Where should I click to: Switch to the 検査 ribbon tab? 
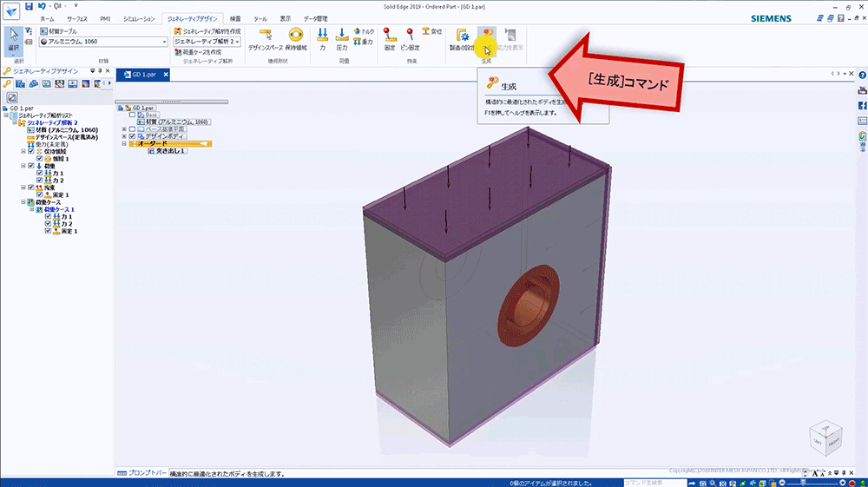pos(235,19)
